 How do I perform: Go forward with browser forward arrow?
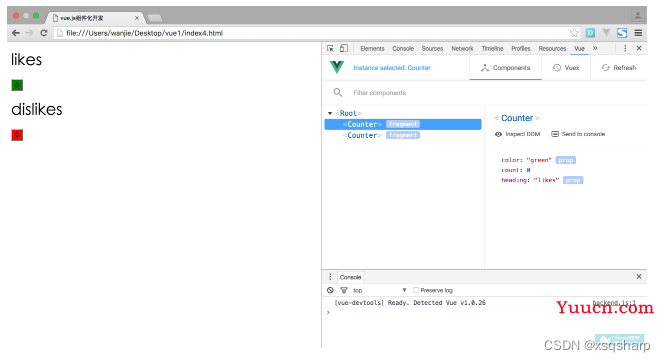tap(29, 33)
